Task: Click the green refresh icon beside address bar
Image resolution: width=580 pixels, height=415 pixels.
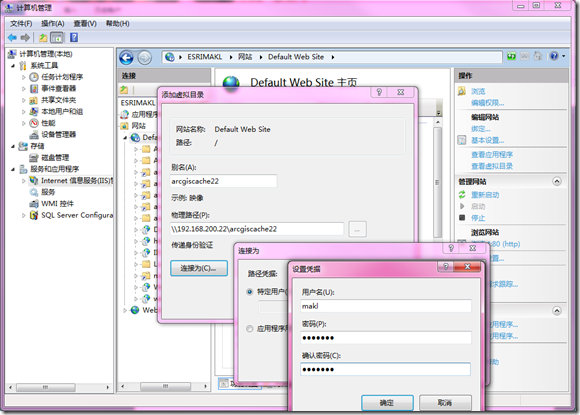Action: pos(512,56)
